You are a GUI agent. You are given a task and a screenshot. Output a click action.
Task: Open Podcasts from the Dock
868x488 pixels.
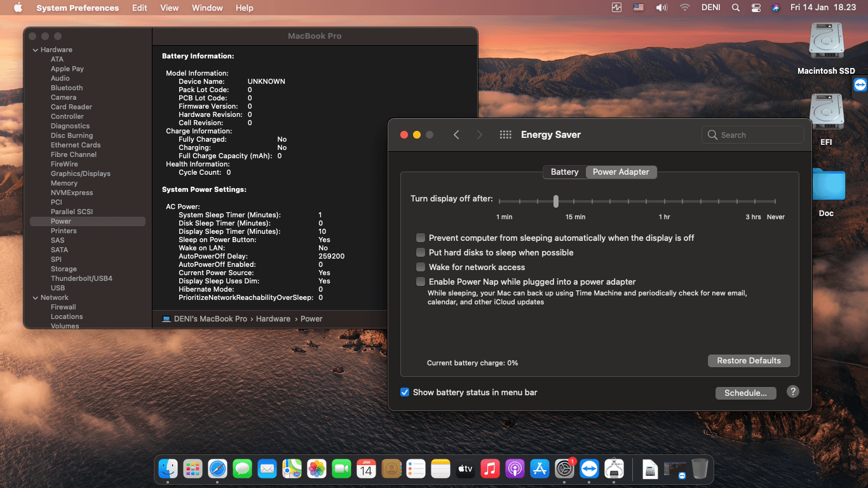click(x=515, y=469)
